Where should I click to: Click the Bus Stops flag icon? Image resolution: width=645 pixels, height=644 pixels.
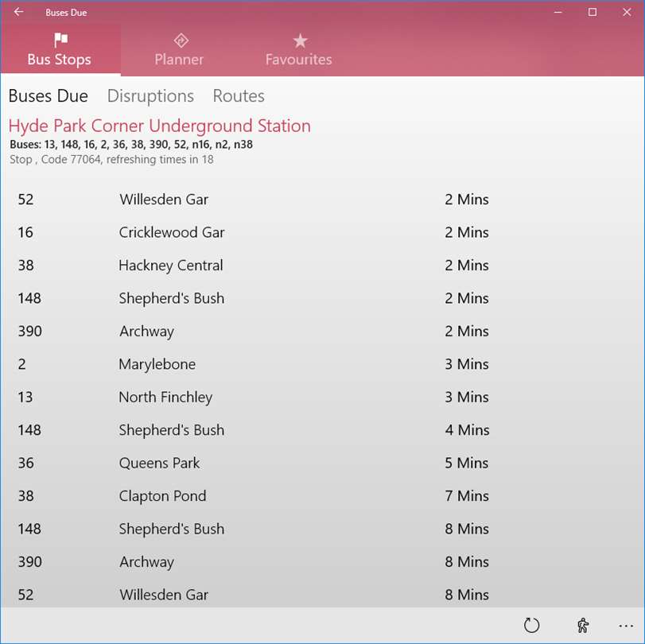61,41
